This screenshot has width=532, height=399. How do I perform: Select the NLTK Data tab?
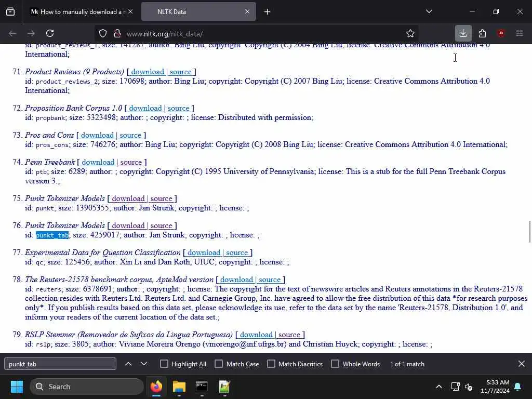coord(198,12)
